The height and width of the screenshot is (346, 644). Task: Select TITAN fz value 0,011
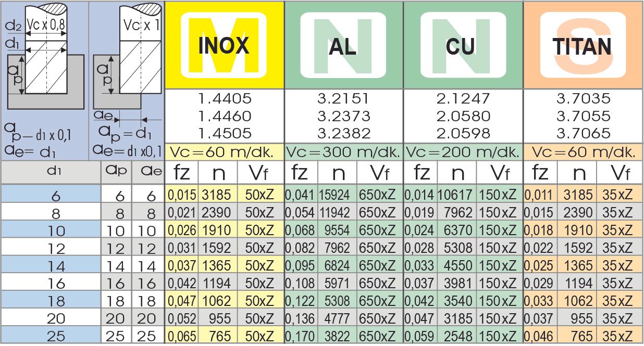539,195
